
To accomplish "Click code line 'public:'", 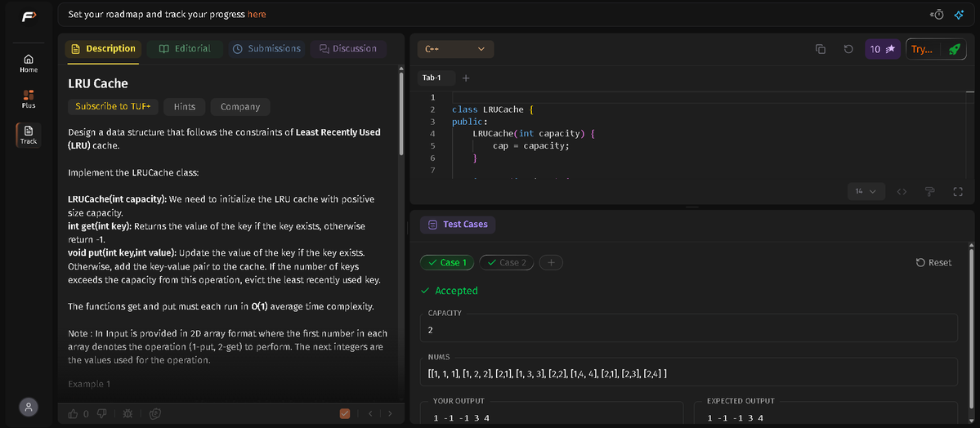I will [469, 121].
